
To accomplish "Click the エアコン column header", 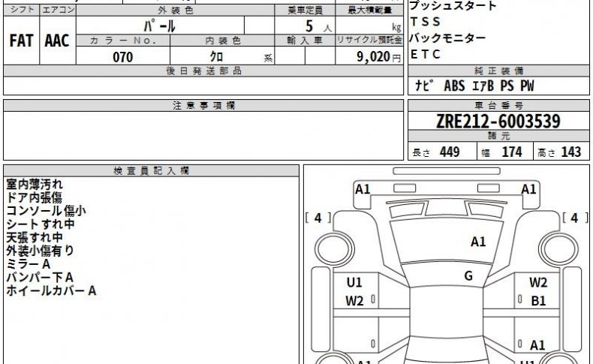I will coord(58,10).
